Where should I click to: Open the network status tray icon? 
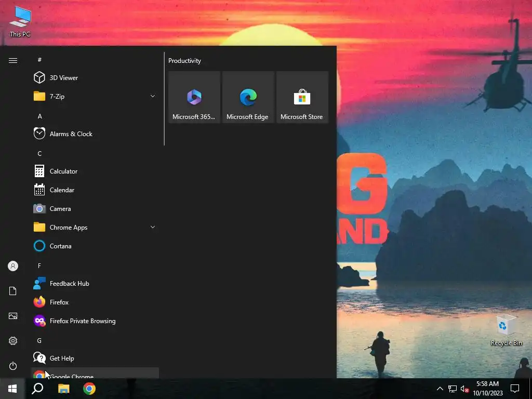pos(453,389)
